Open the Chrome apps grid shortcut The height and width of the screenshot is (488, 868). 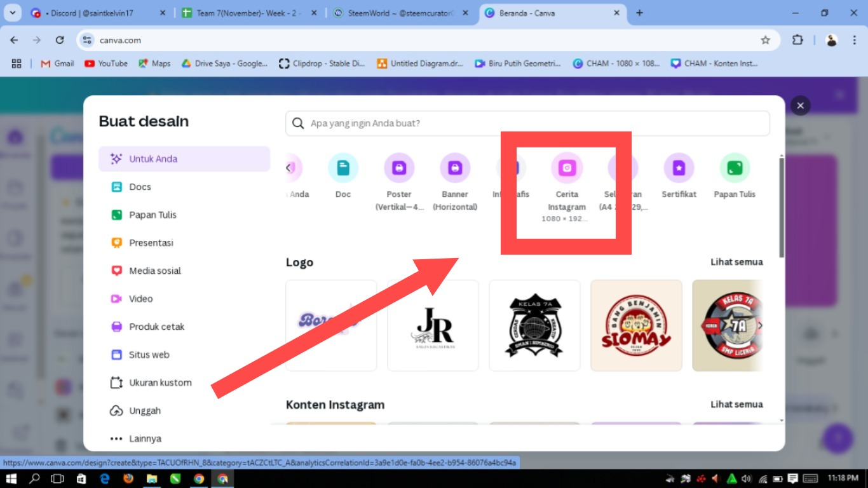coord(17,64)
